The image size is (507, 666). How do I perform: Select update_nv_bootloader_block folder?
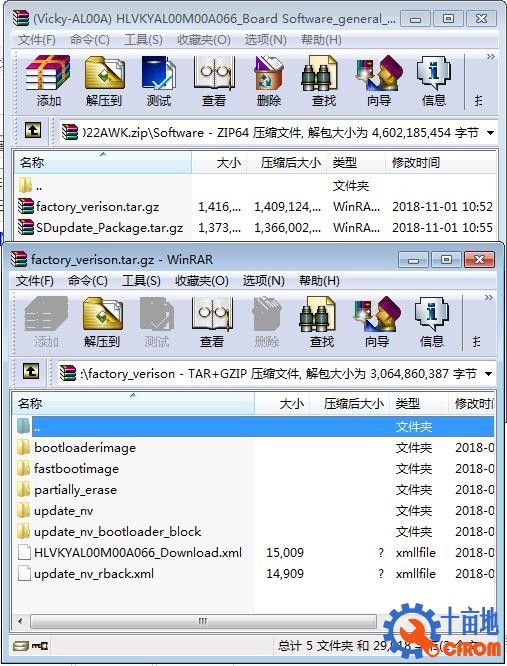pyautogui.click(x=254, y=532)
